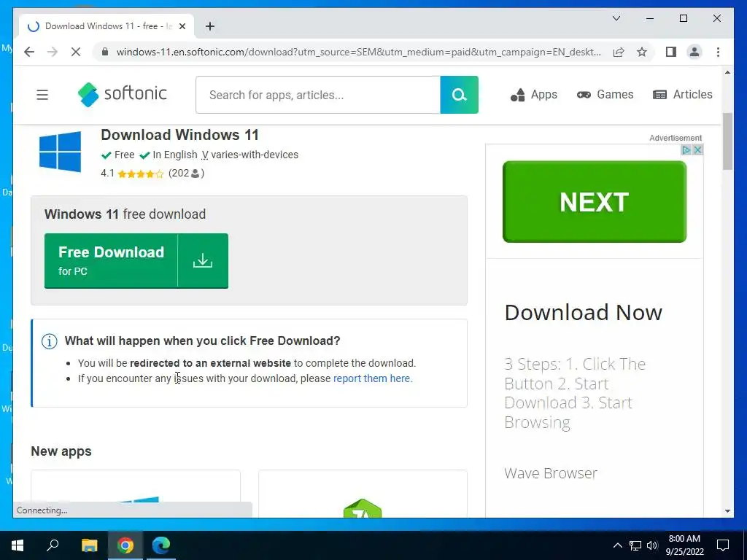Viewport: 747px width, 560px height.
Task: Click the page vertical scrollbar thumb
Action: pos(727,141)
